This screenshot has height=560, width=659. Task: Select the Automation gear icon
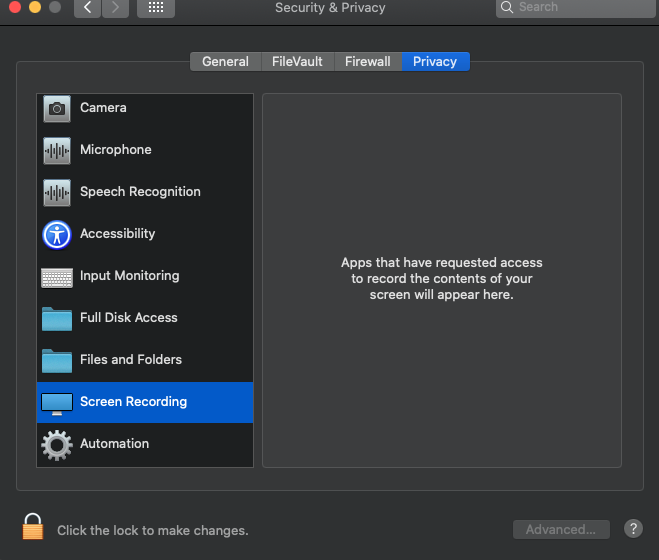coord(57,445)
